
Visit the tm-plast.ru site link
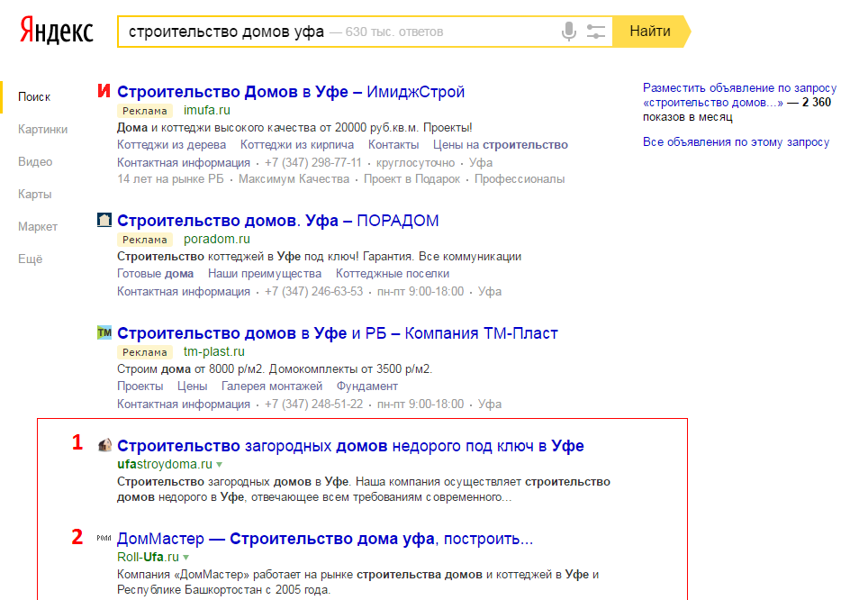pyautogui.click(x=214, y=351)
